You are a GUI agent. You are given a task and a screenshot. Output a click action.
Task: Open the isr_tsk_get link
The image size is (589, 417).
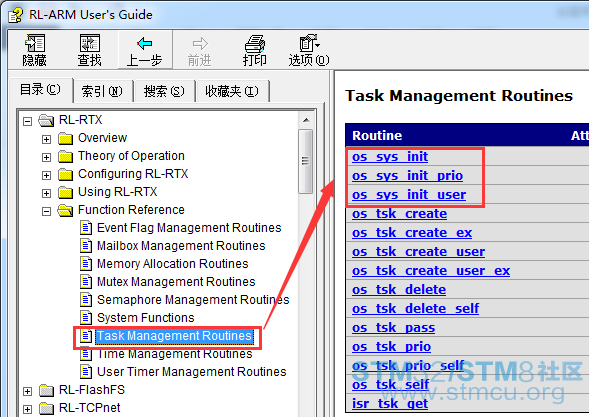click(x=390, y=404)
